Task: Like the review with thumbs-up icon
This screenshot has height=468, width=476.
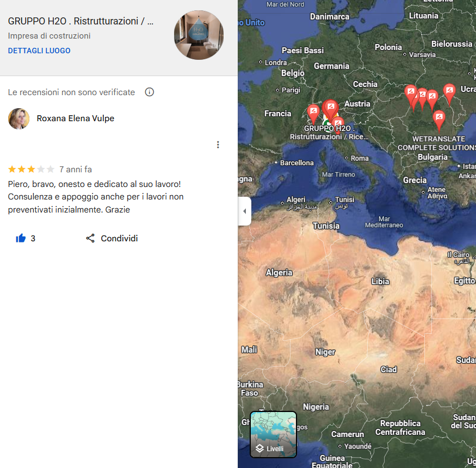Action: 21,238
